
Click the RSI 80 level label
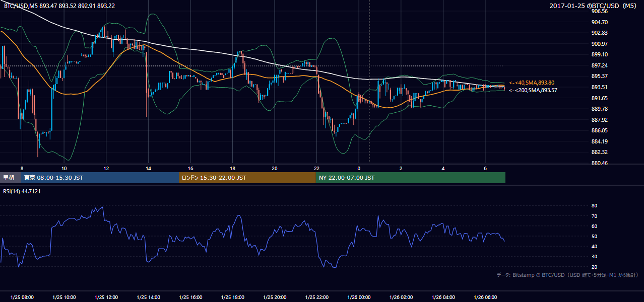594,206
